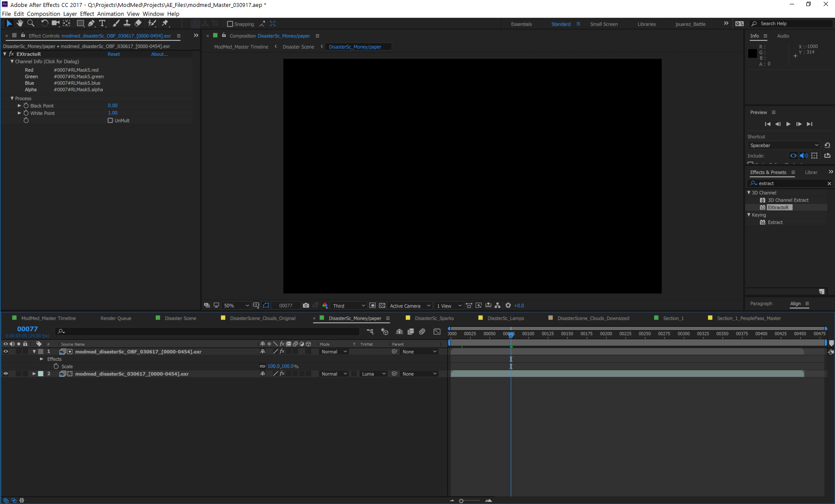Switch to the Render Queue tab
The image size is (835, 504).
pos(116,318)
